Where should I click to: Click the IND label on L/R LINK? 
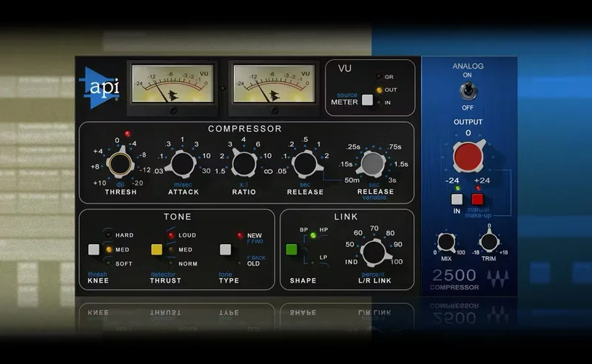[x=351, y=262]
